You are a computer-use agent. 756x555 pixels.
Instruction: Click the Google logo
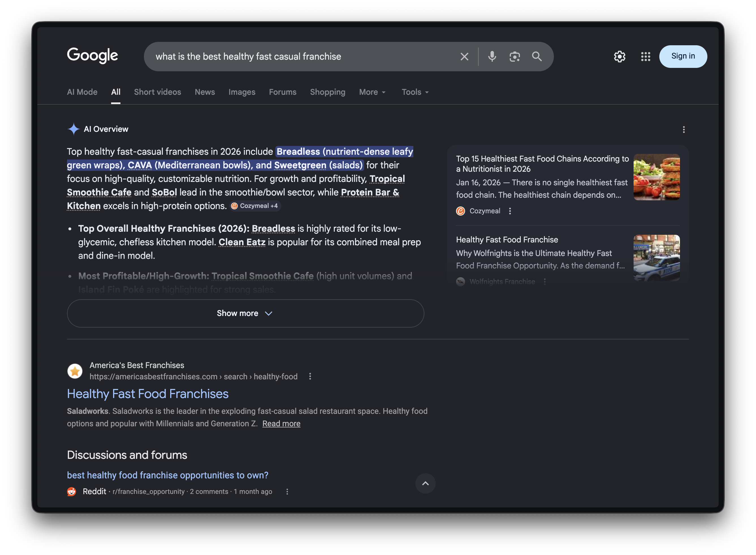(x=92, y=56)
